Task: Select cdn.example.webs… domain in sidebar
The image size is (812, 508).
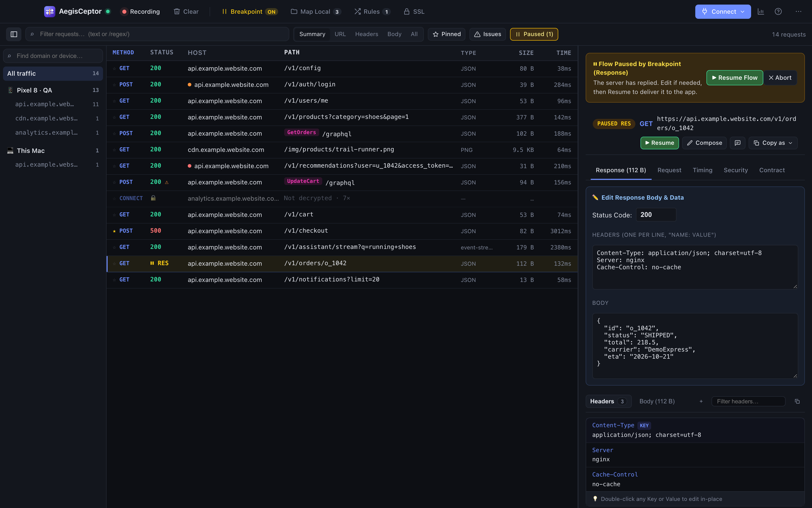Action: click(x=53, y=118)
